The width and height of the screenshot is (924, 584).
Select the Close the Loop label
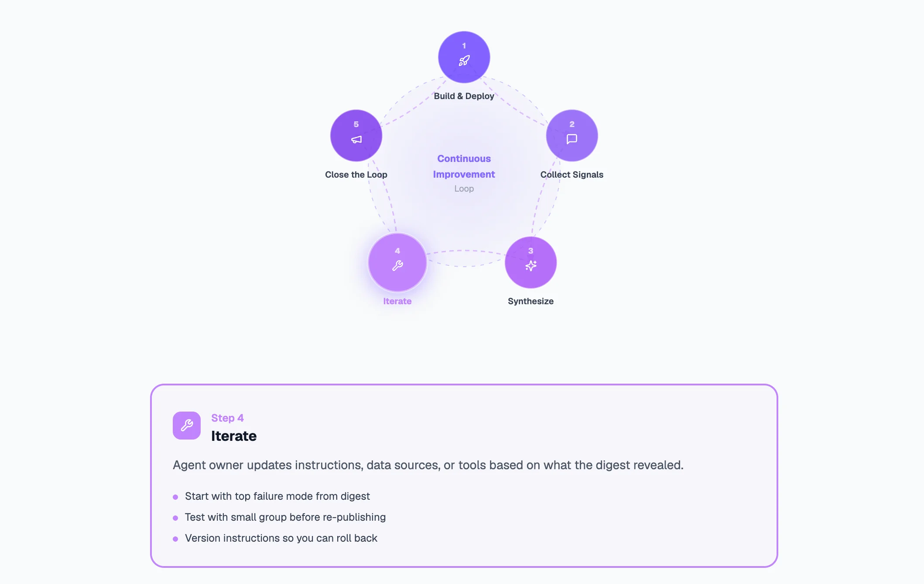pyautogui.click(x=356, y=174)
